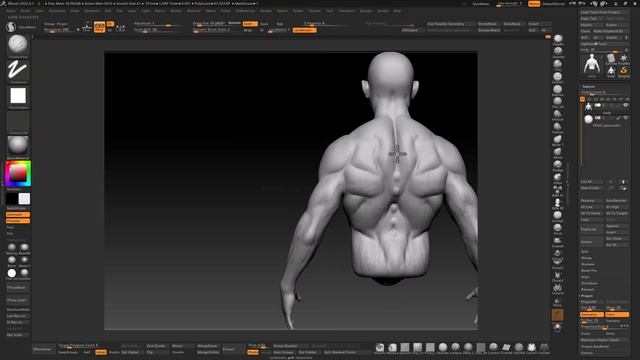The height and width of the screenshot is (360, 640).
Task: Select the hPolish brush icon
Action: tap(558, 114)
